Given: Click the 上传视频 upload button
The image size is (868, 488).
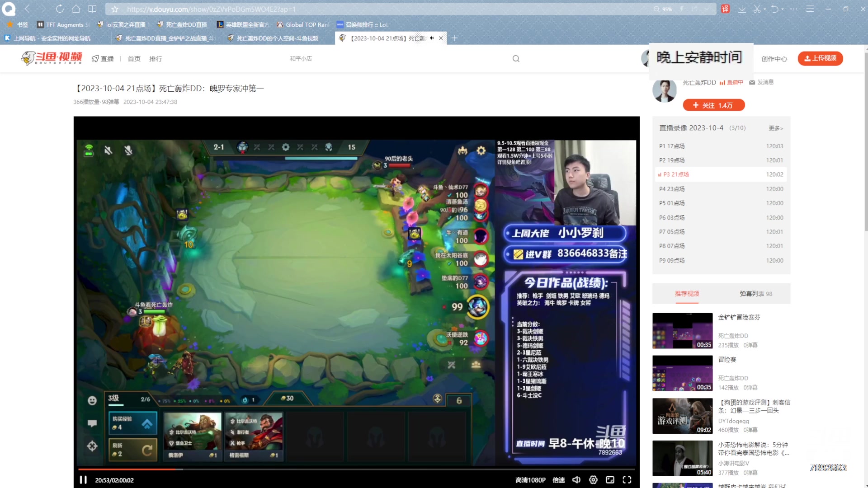Looking at the screenshot, I should (820, 58).
